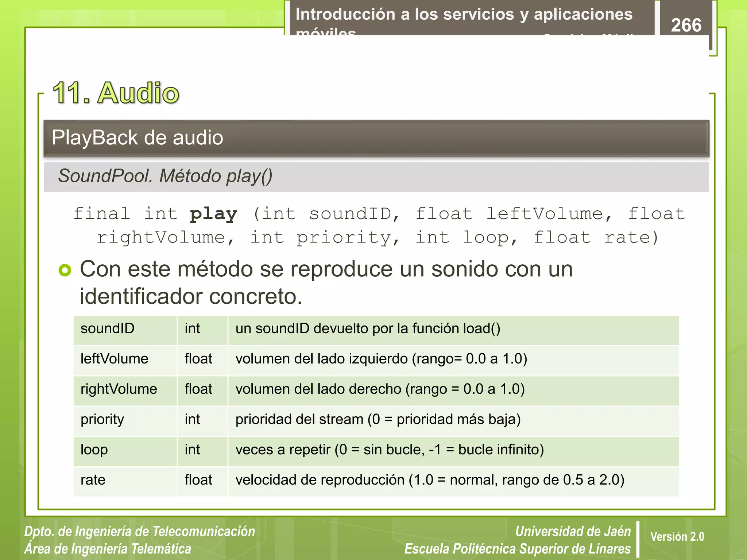Select the 'rate' table cell
Image resolution: width=747 pixels, height=560 pixels.
(125, 481)
